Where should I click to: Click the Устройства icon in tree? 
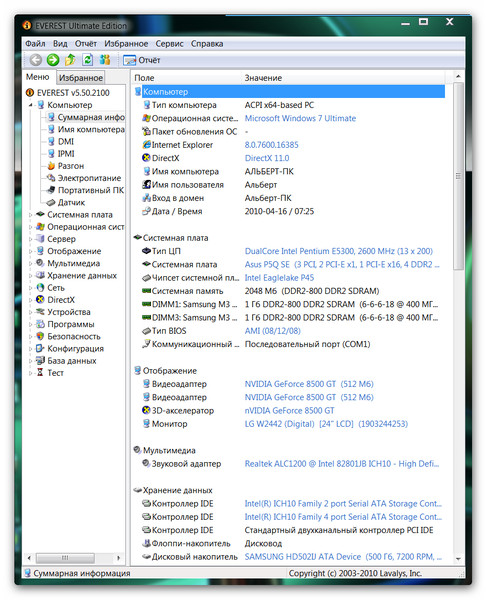(x=40, y=312)
